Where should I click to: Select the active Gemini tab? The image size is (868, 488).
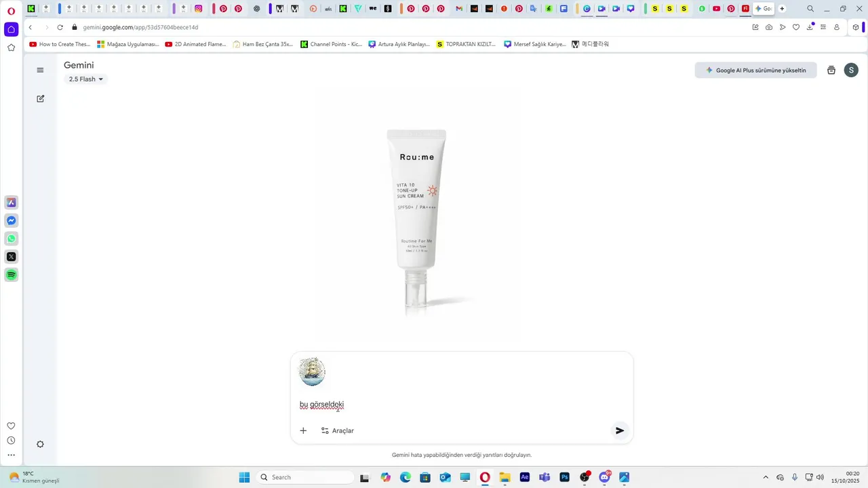[764, 9]
